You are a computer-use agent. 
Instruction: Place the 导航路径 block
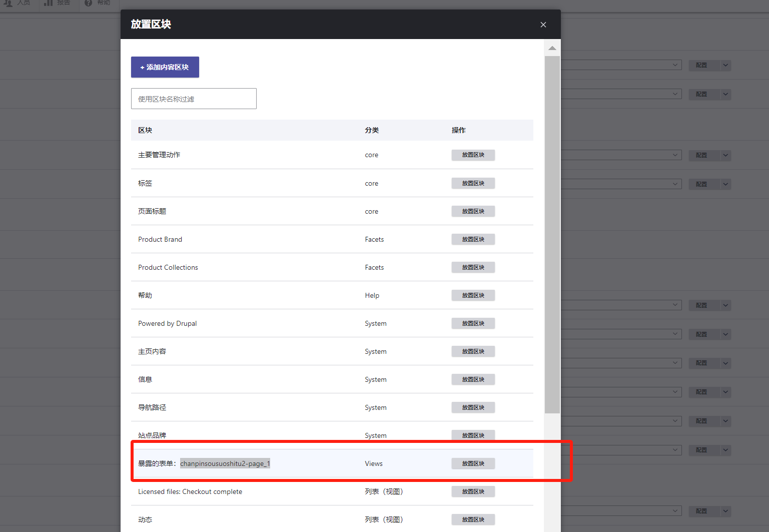coord(473,407)
